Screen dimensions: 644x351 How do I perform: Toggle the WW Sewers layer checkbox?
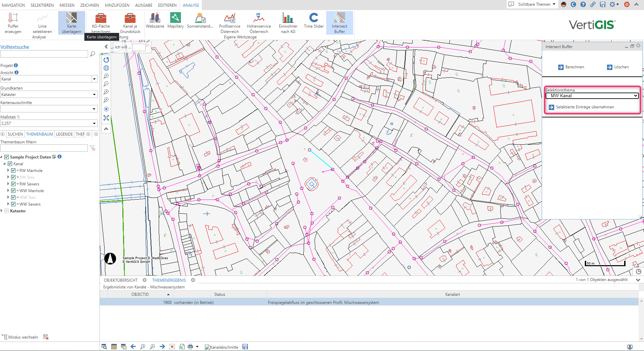[x=13, y=204]
